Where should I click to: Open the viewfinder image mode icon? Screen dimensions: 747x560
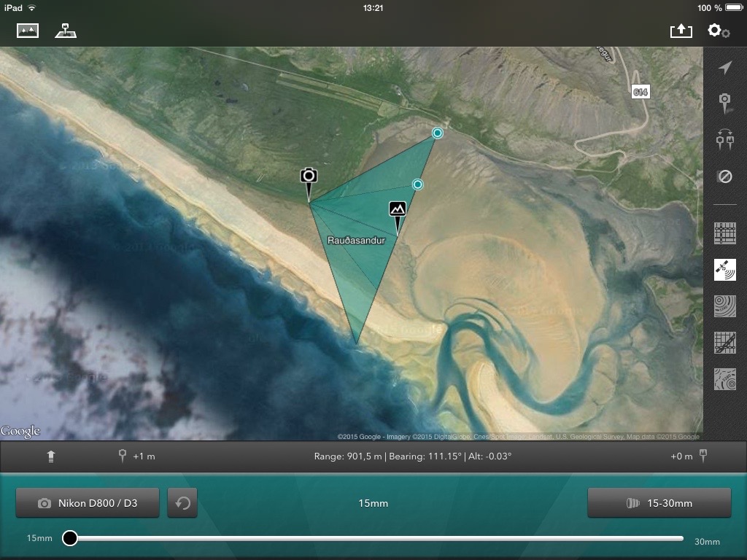(28, 31)
